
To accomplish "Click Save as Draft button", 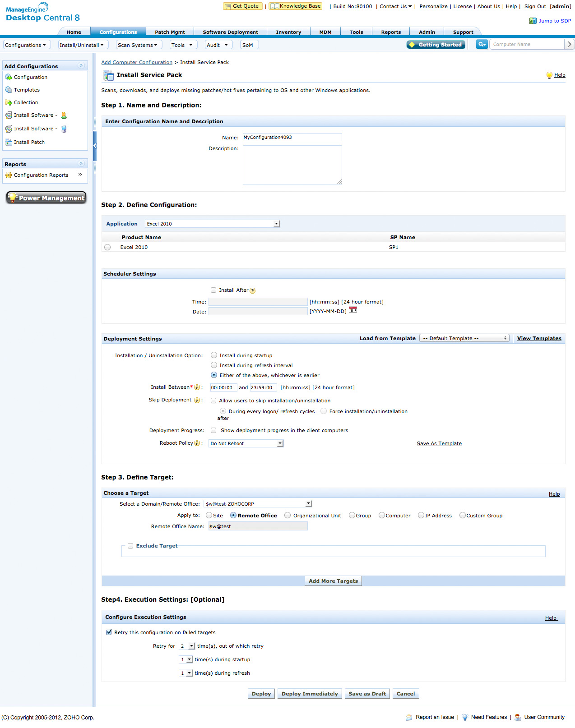I will click(x=367, y=694).
